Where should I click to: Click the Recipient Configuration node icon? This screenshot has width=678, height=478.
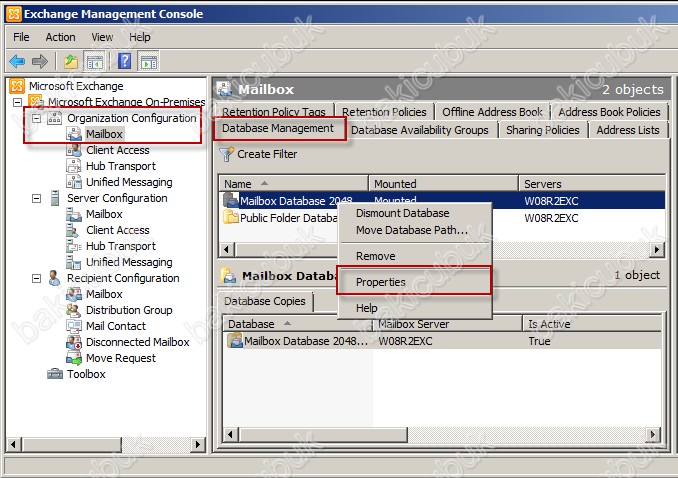(54, 278)
